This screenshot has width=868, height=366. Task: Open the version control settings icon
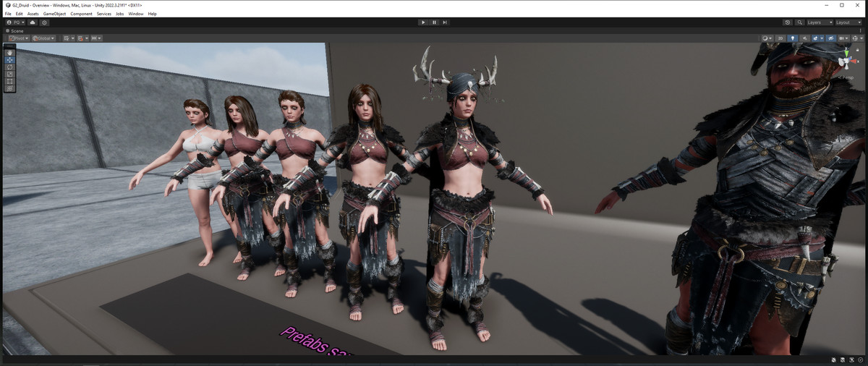(x=44, y=22)
